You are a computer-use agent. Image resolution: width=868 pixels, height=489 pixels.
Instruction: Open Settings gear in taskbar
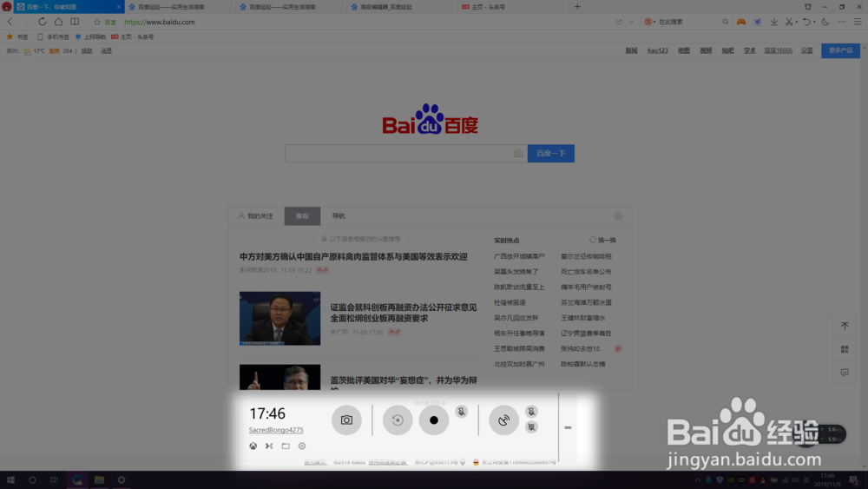point(122,479)
